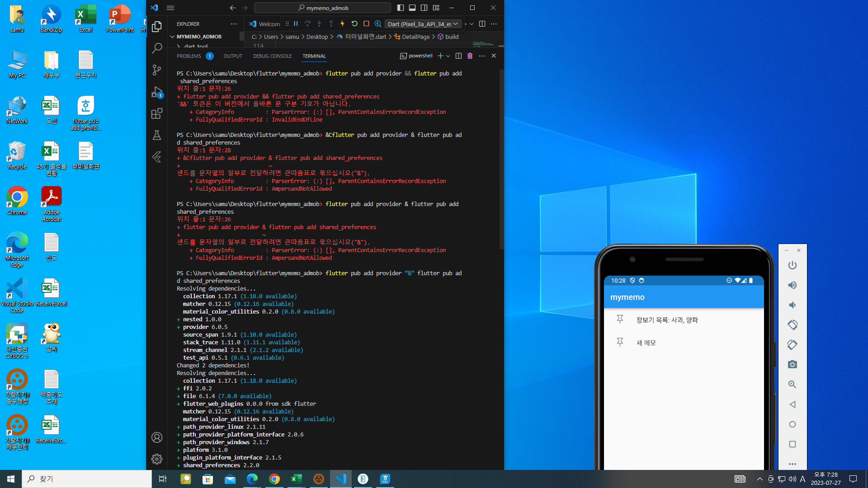Stop the debug session

[366, 23]
